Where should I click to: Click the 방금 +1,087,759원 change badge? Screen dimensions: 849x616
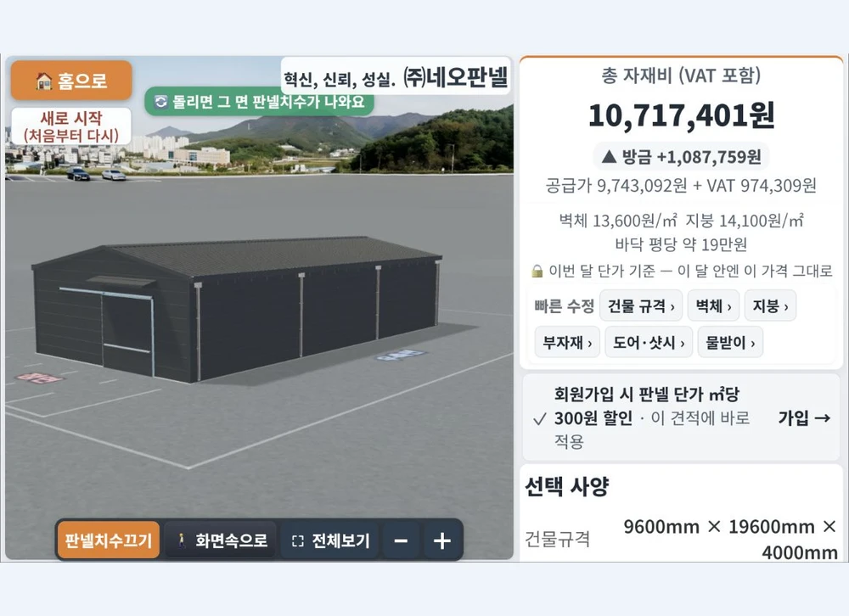tap(681, 157)
